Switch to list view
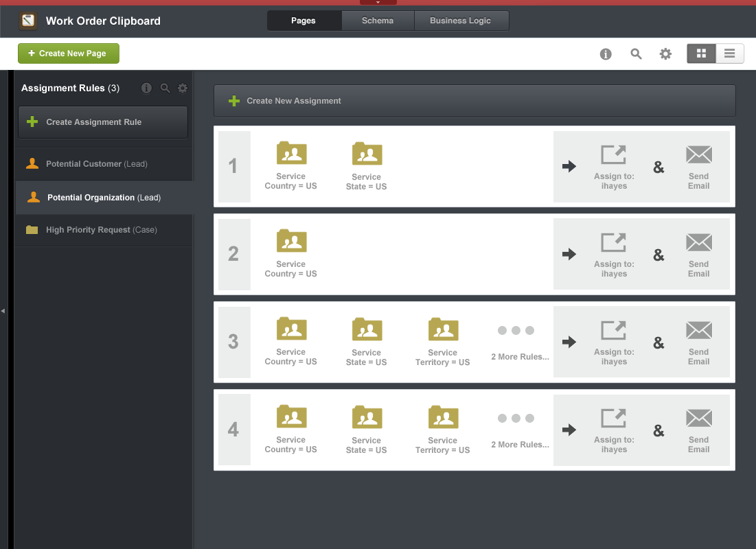The image size is (756, 549). pos(729,54)
